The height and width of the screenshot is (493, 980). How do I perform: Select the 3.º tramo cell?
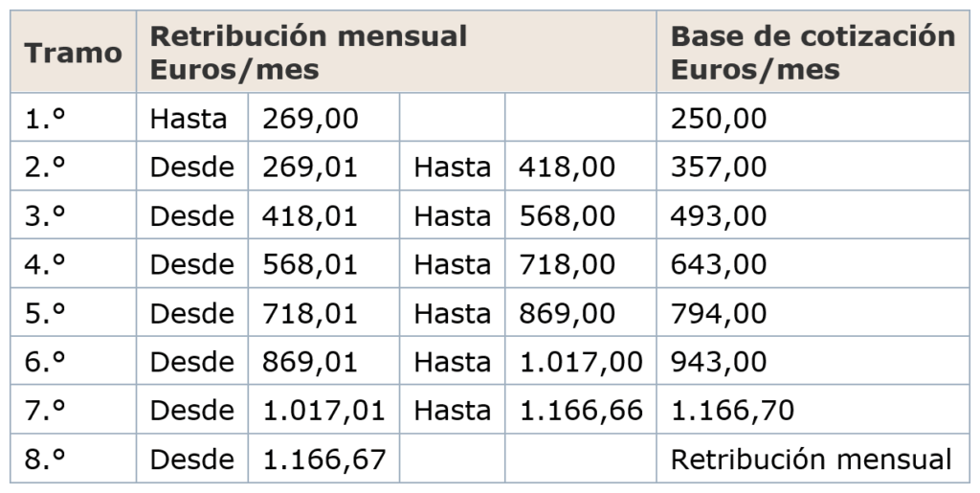coord(45,216)
